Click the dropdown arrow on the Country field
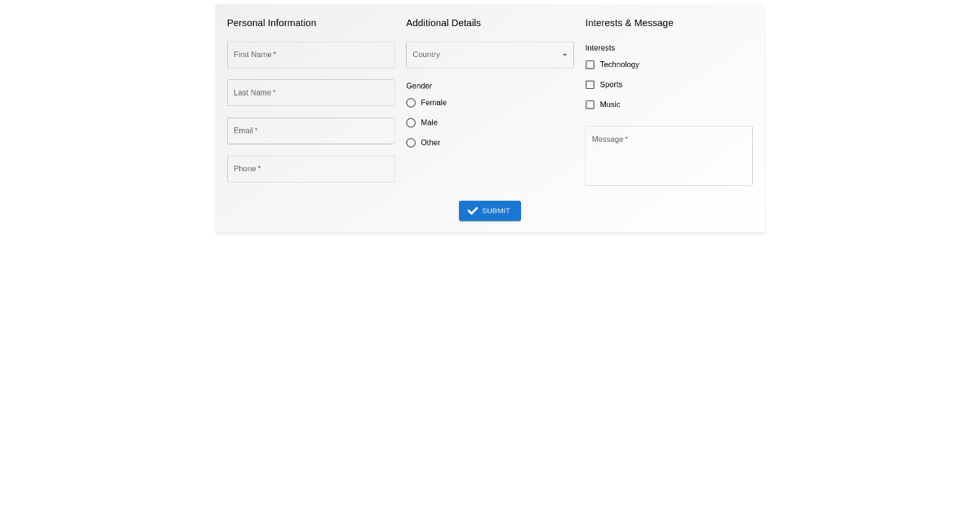 click(564, 55)
